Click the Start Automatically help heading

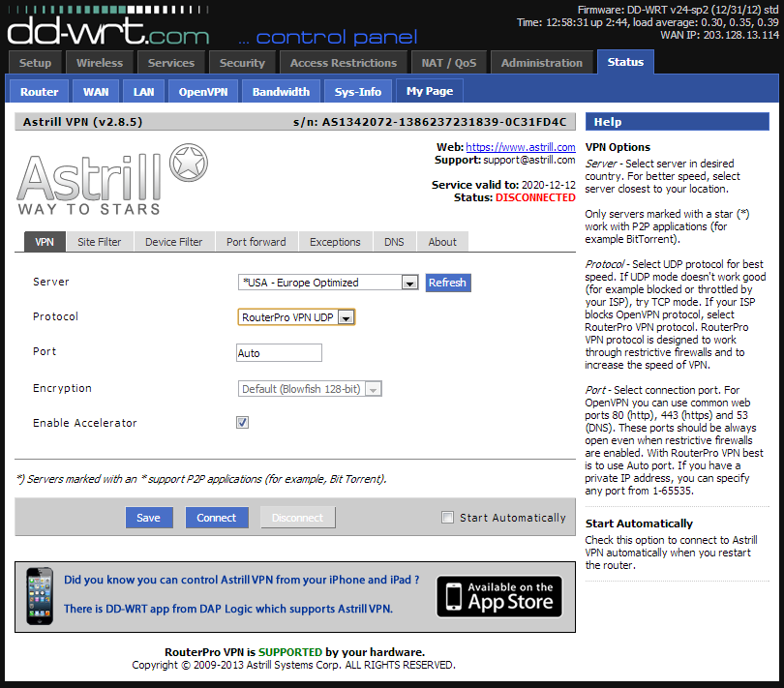[x=639, y=523]
